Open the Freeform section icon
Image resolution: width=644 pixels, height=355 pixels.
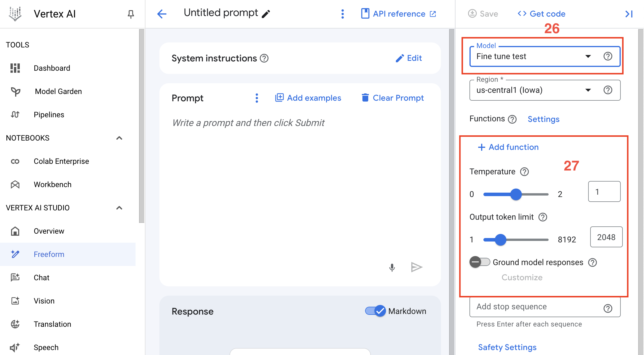click(x=15, y=254)
